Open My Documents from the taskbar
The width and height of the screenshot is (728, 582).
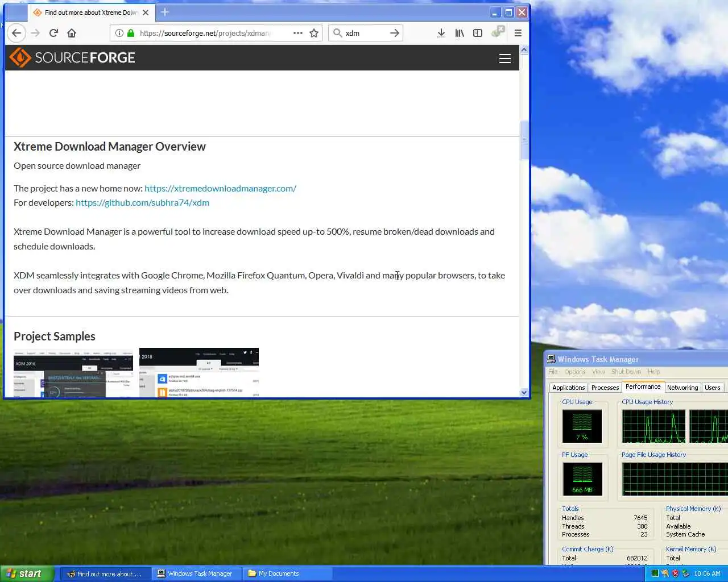(x=287, y=573)
